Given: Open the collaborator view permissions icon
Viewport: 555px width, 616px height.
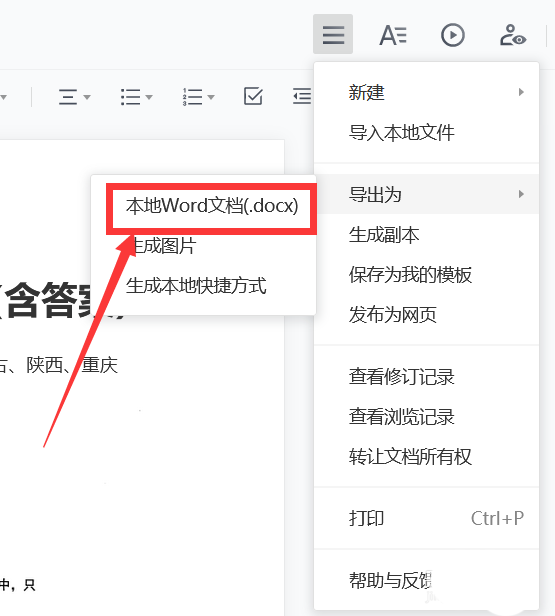Looking at the screenshot, I should coord(513,35).
